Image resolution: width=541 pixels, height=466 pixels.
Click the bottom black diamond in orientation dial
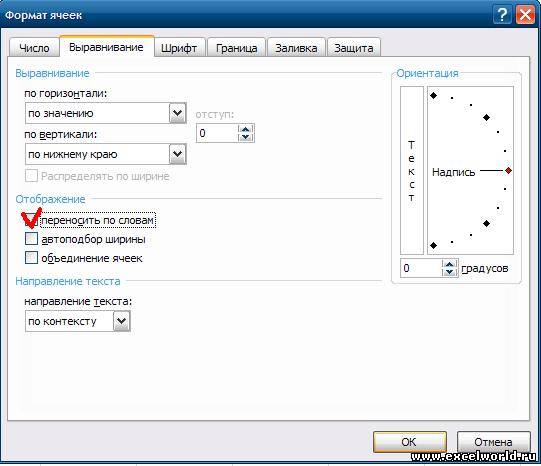pos(433,246)
